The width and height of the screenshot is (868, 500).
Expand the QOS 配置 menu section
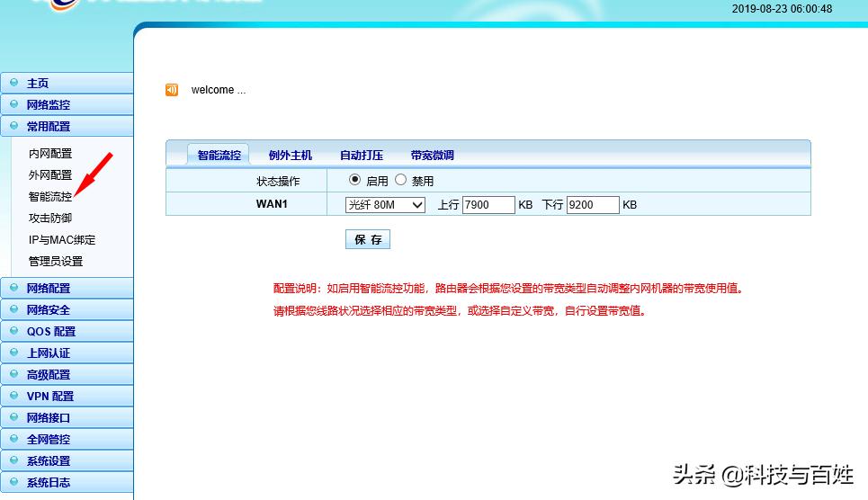[x=67, y=331]
